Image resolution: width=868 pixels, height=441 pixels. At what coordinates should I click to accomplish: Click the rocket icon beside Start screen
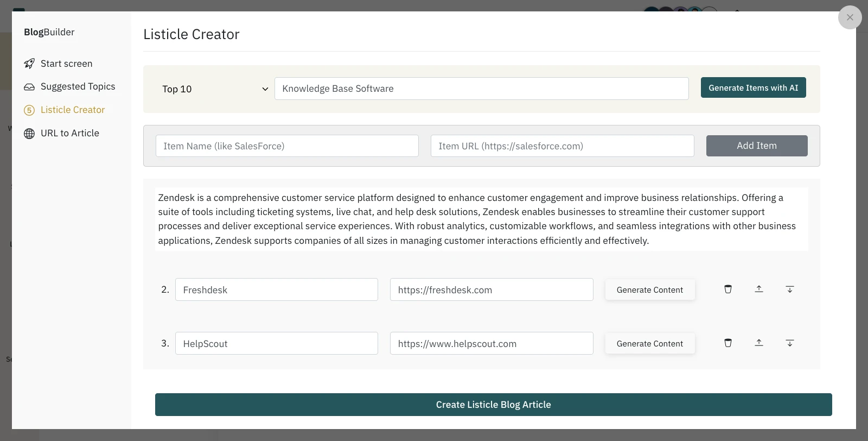[29, 64]
